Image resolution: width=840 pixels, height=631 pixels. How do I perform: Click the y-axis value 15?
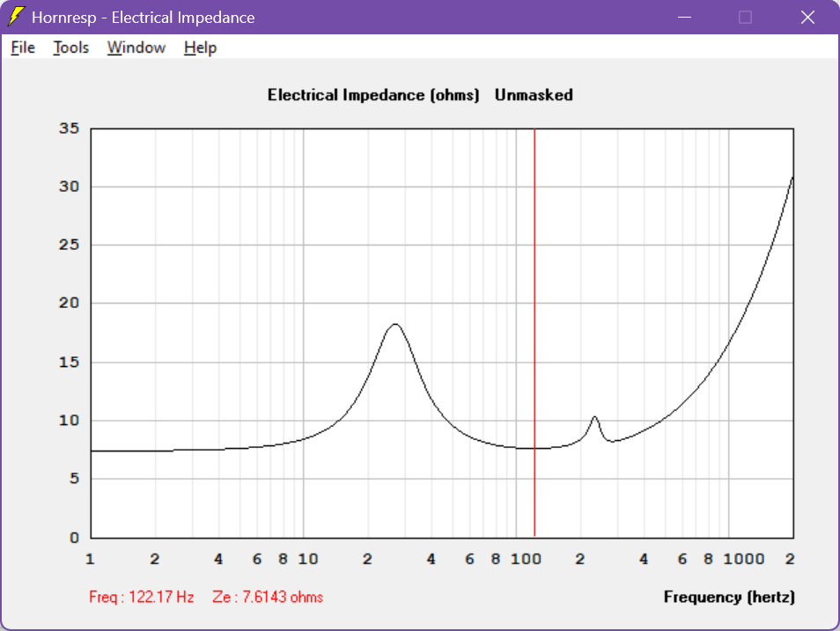pyautogui.click(x=69, y=362)
